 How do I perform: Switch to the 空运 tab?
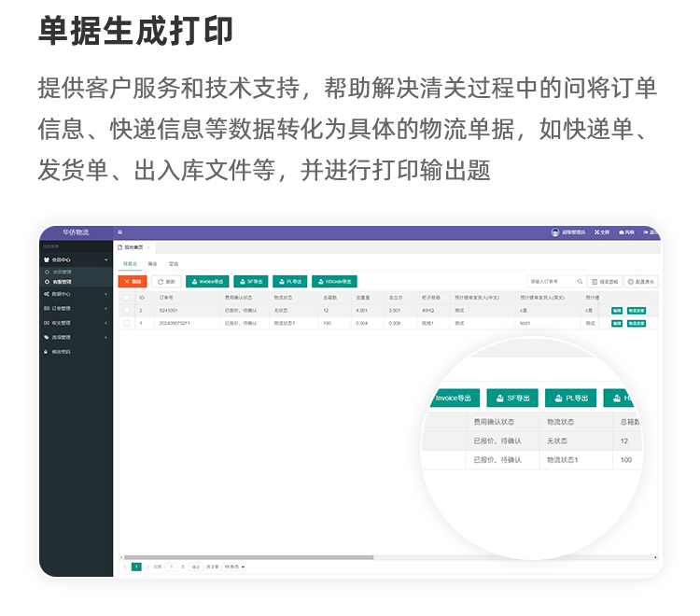pyautogui.click(x=174, y=264)
